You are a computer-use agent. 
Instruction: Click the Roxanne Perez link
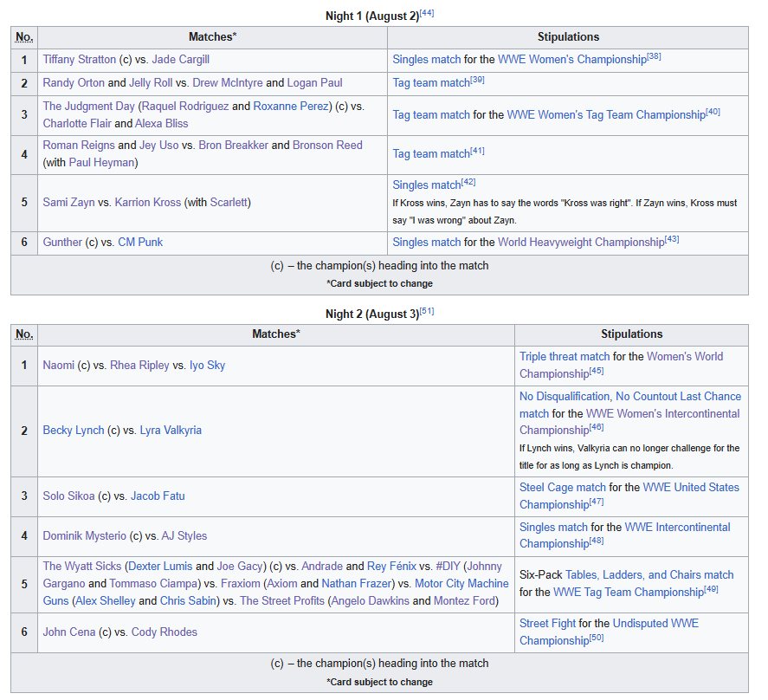pyautogui.click(x=291, y=107)
